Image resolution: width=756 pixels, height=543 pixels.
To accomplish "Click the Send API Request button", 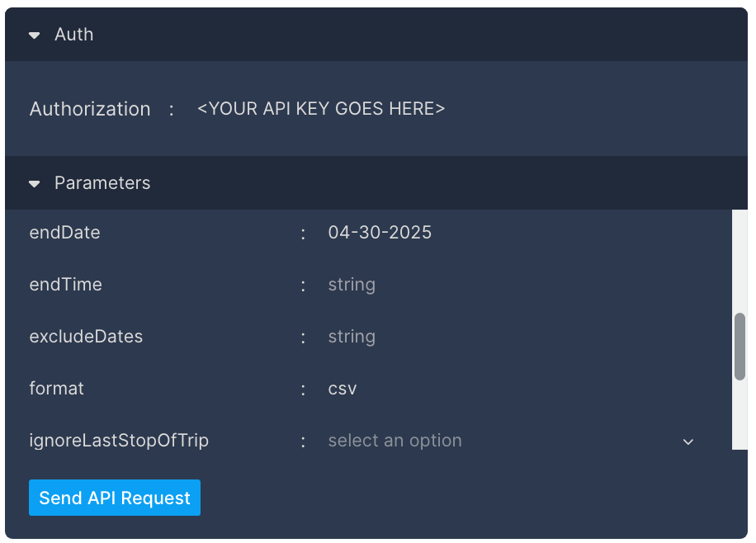I will click(115, 498).
